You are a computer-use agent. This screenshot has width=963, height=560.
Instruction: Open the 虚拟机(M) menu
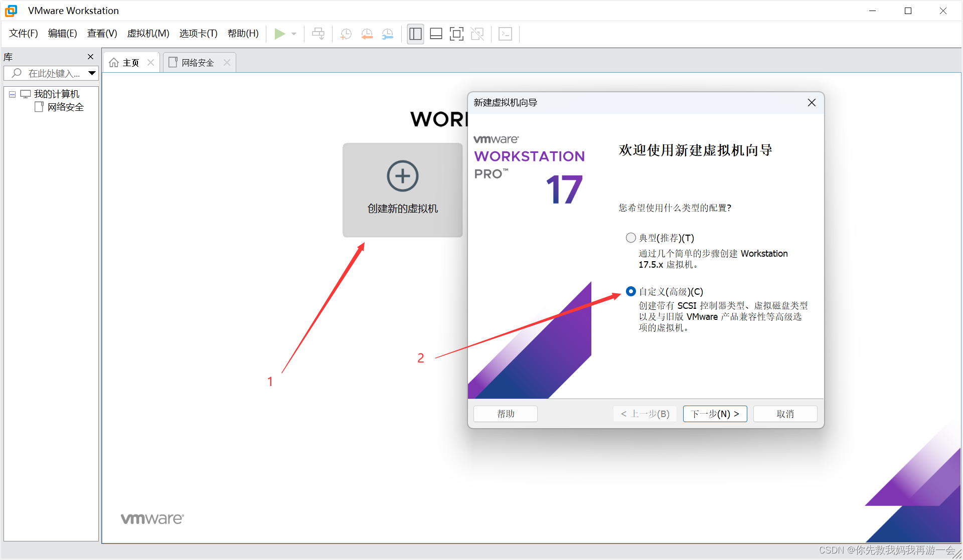(148, 34)
